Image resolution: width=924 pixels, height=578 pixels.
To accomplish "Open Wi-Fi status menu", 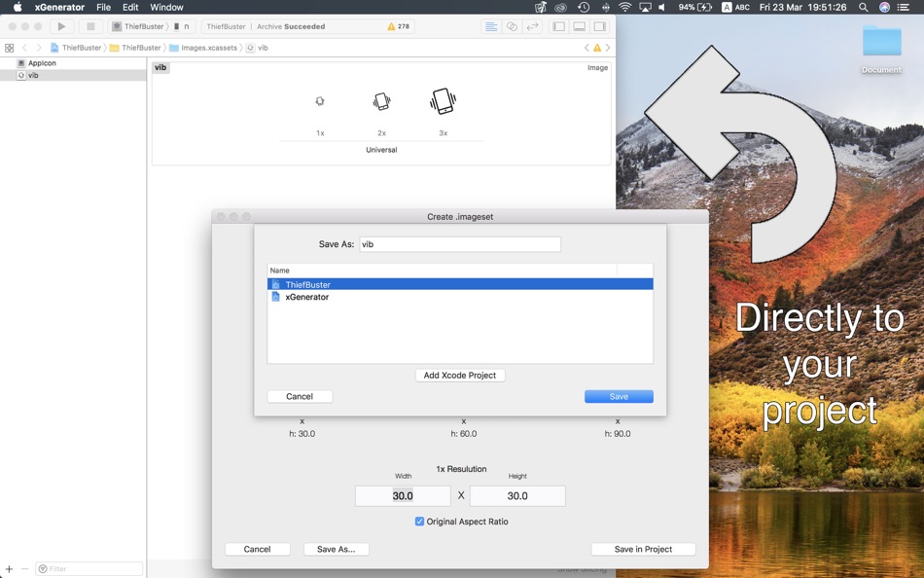I will (x=624, y=7).
